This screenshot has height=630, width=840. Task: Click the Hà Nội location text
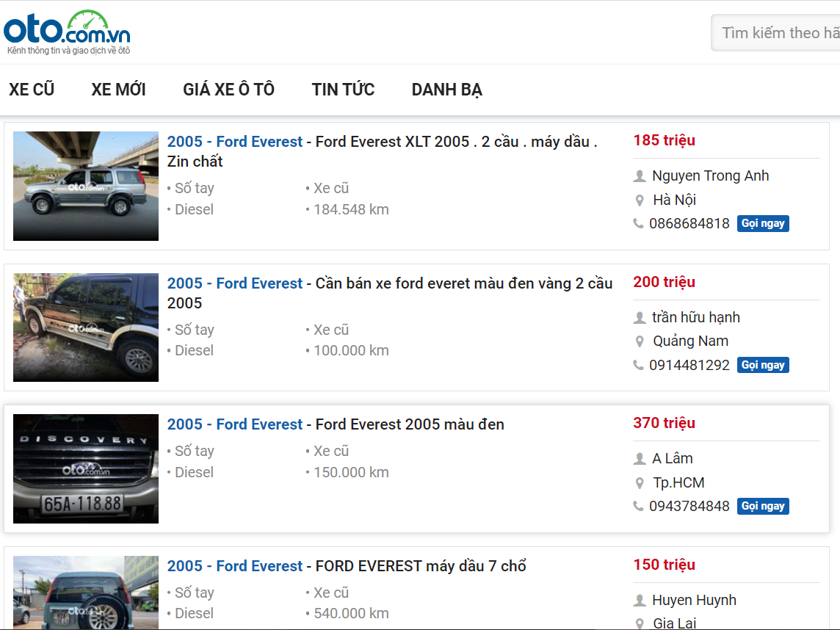tap(675, 200)
